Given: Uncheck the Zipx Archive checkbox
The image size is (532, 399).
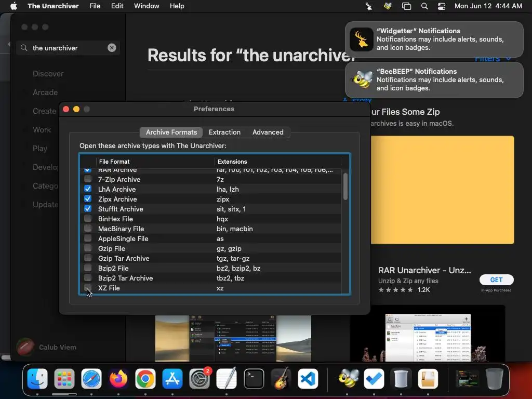Looking at the screenshot, I should 88,199.
